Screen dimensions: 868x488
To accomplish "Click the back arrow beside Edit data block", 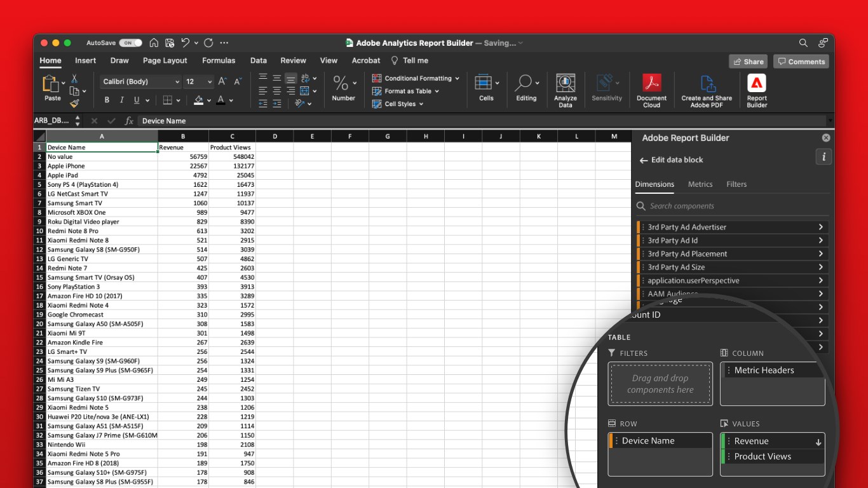I will click(x=644, y=161).
